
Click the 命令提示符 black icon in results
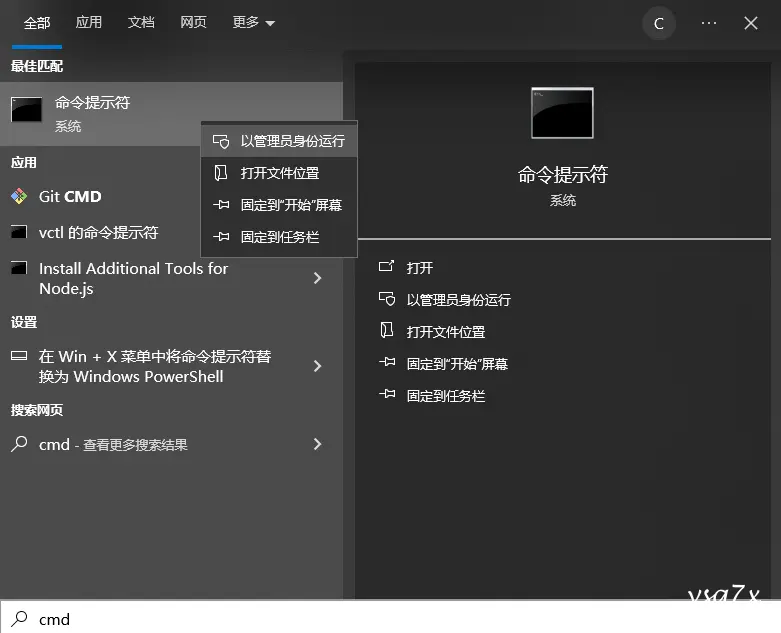point(26,110)
